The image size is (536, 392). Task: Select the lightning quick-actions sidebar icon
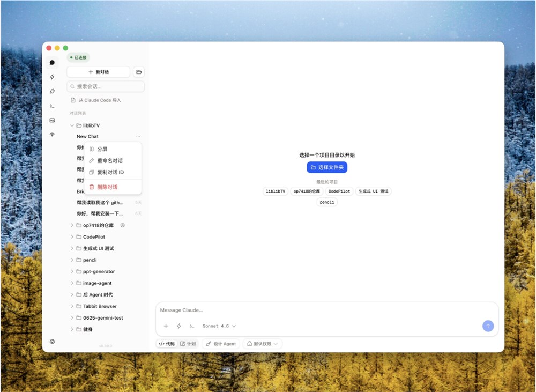coord(52,77)
